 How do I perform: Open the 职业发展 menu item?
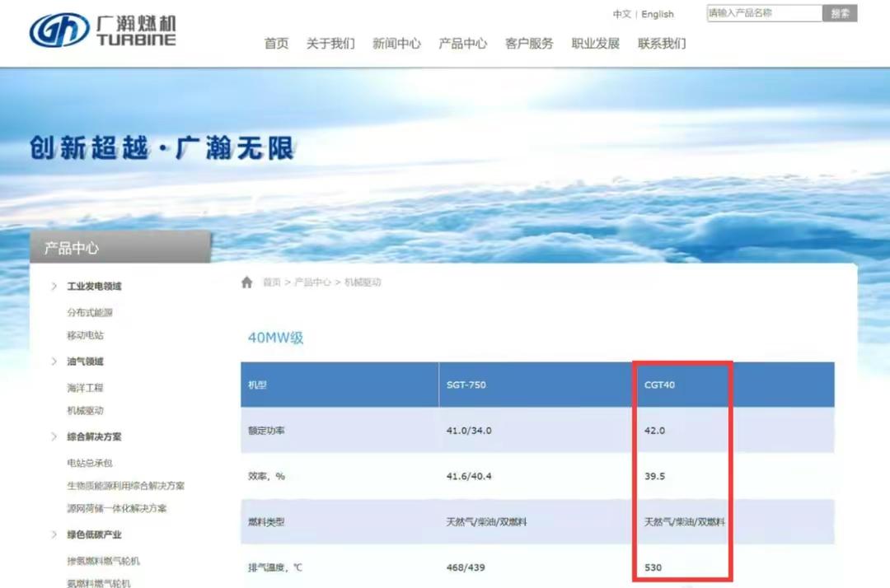tap(594, 44)
